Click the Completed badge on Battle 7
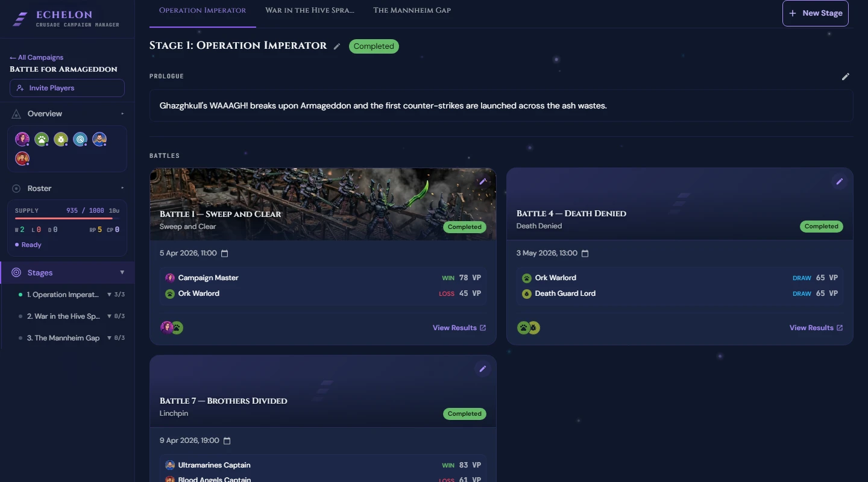Image resolution: width=868 pixels, height=482 pixels. (x=465, y=414)
